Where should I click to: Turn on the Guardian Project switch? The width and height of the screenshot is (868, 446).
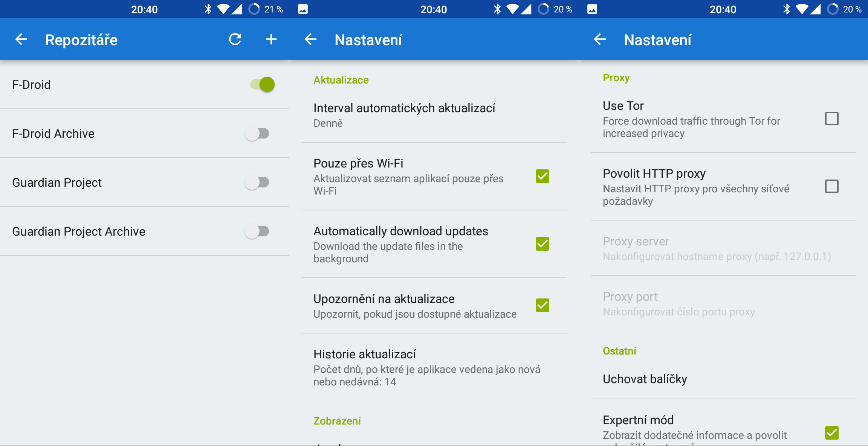click(257, 182)
